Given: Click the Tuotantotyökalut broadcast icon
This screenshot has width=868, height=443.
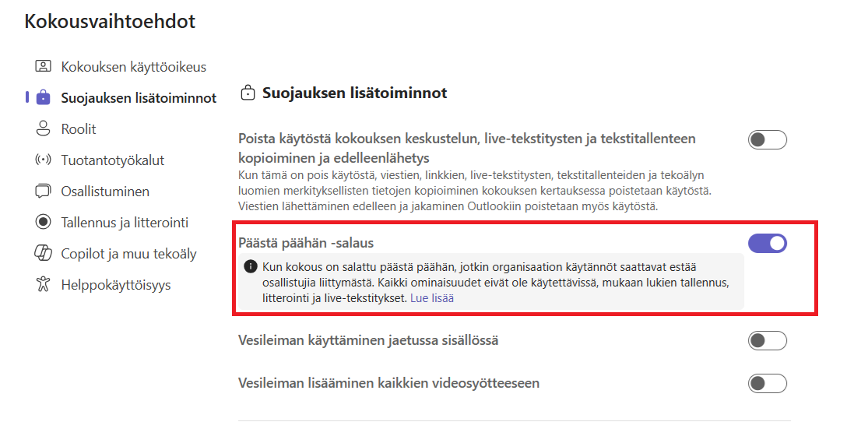Looking at the screenshot, I should [43, 160].
